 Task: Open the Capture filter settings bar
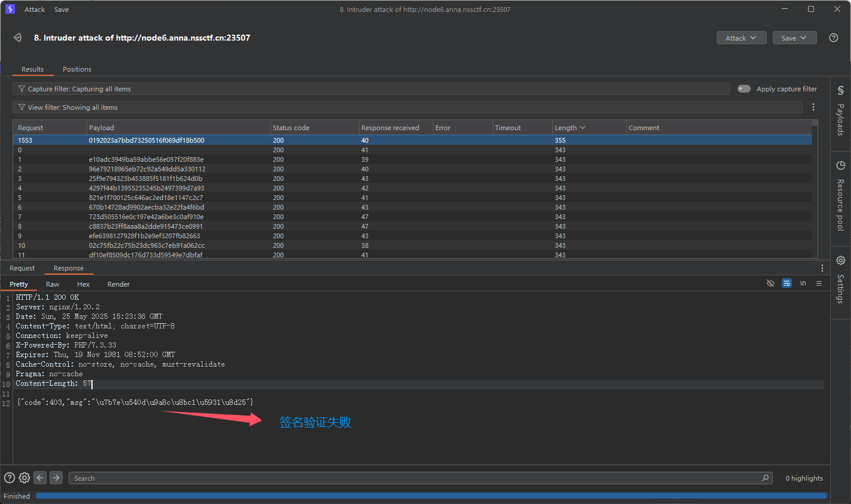tap(370, 89)
